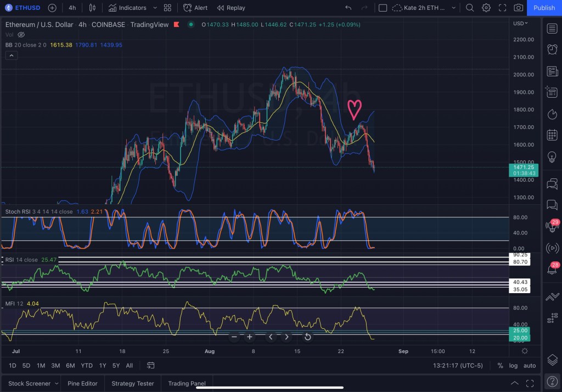The width and height of the screenshot is (562, 392).
Task: Click the Publish button
Action: (544, 8)
